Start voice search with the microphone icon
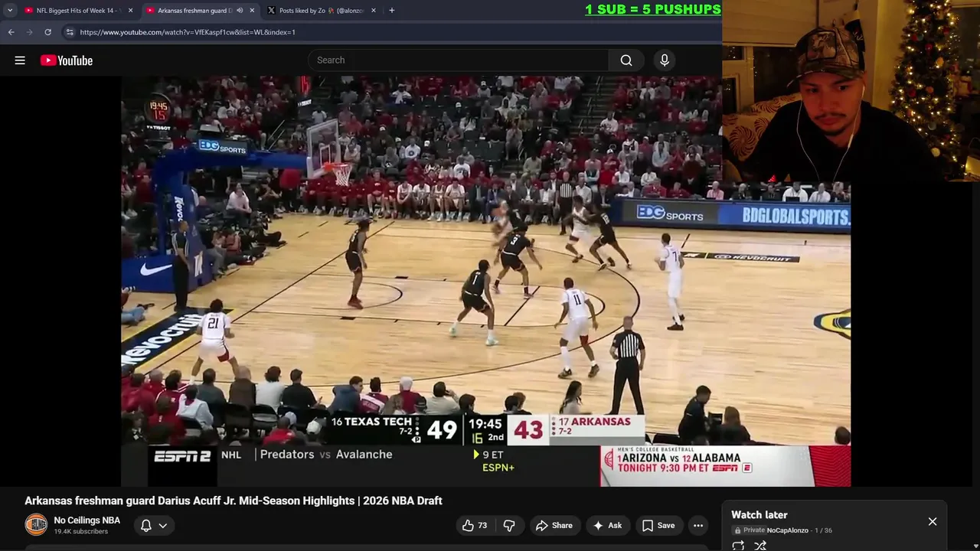The height and width of the screenshot is (551, 980). (x=665, y=60)
